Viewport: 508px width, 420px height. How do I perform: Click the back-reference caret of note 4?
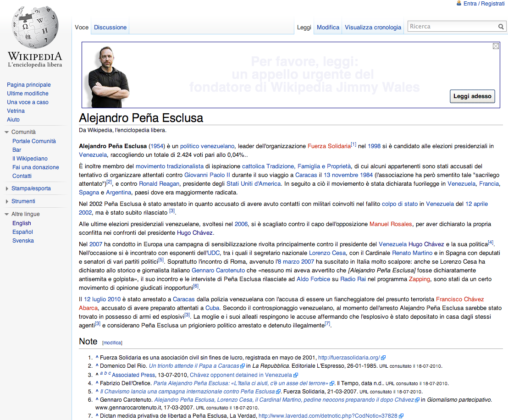click(97, 383)
